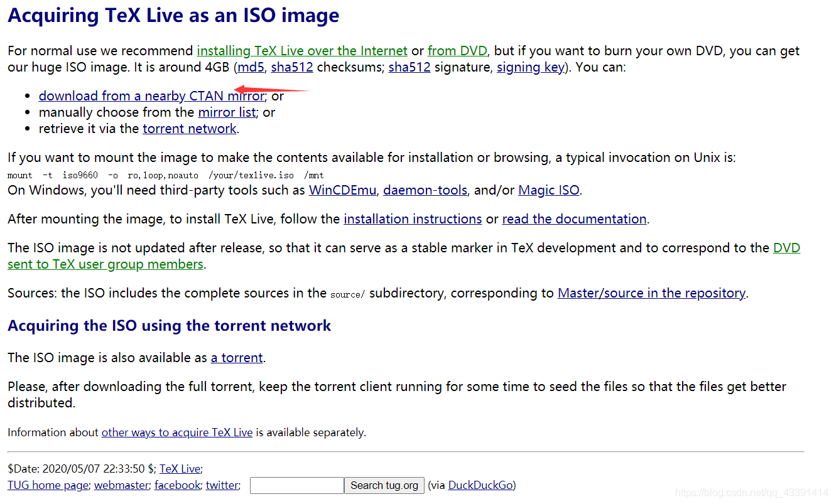Screen dimensions: 834x504
Task: Click the 'Acquiring TeX Live as an ISO image' heading
Action: pos(173,16)
